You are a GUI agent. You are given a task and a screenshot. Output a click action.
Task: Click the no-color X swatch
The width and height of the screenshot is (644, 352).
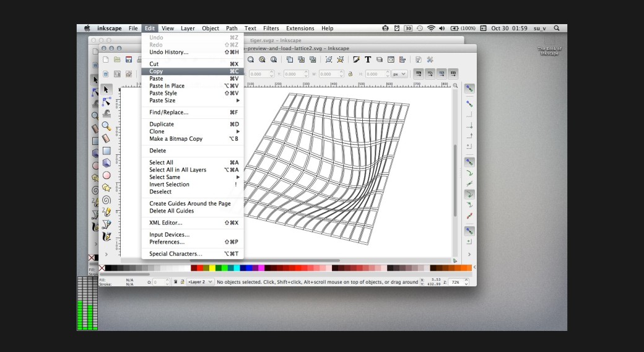102,268
